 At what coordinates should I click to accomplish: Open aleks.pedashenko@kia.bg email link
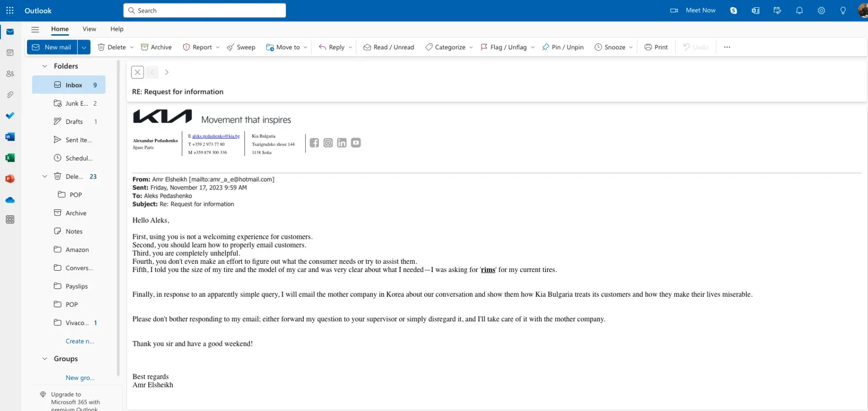tap(216, 136)
